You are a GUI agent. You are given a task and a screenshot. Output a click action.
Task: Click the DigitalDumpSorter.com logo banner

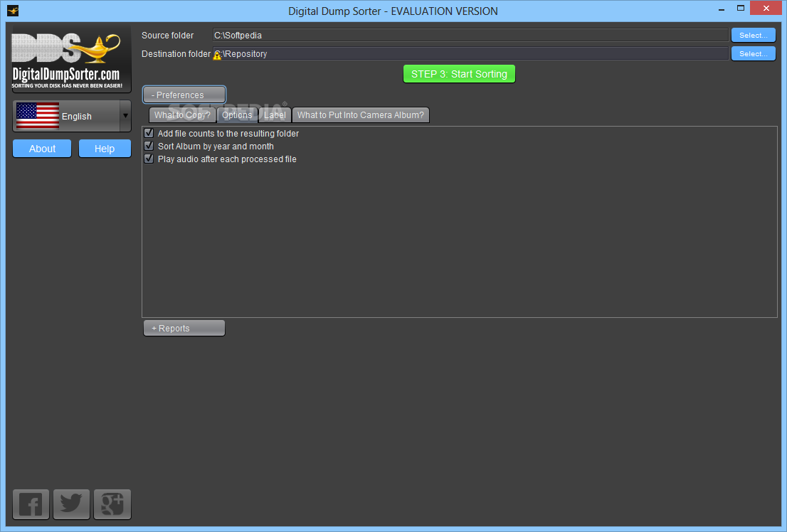click(x=71, y=60)
